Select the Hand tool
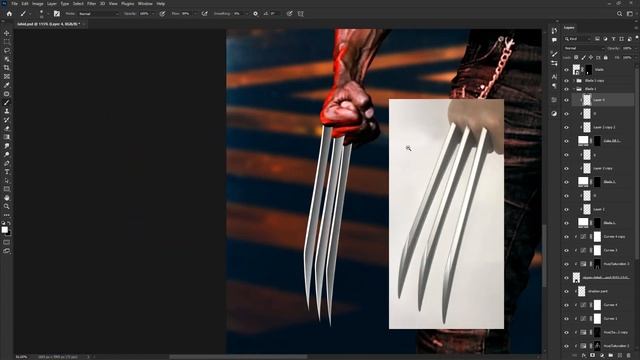Screen dimensions: 640x360 [x=7, y=198]
